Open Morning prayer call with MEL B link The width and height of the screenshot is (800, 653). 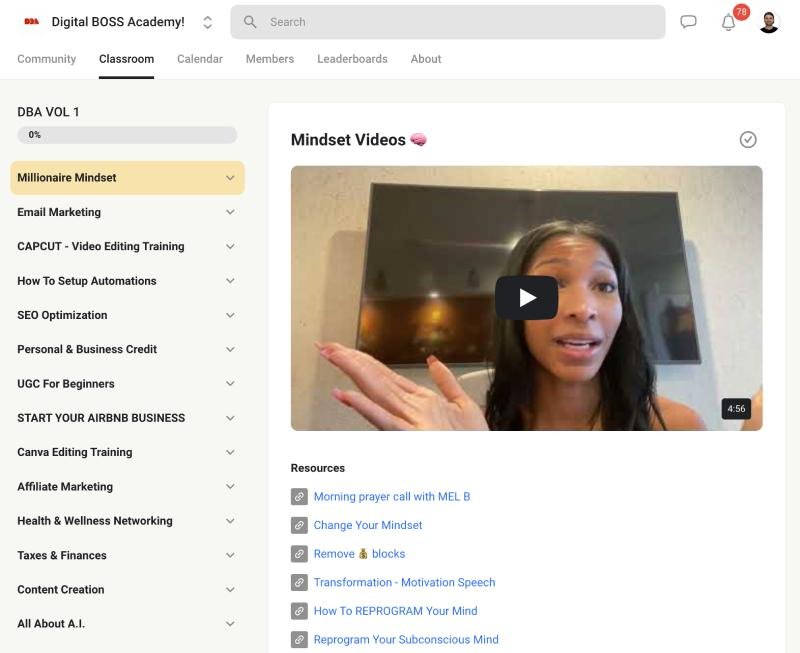pyautogui.click(x=392, y=496)
